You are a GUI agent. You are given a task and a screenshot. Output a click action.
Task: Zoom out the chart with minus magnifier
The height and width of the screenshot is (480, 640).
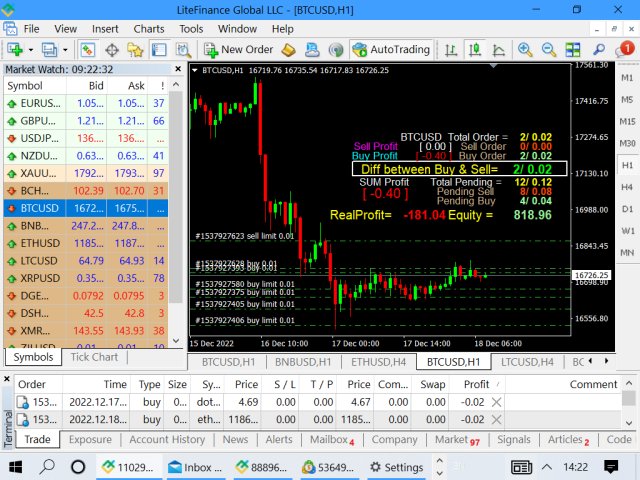pos(549,50)
